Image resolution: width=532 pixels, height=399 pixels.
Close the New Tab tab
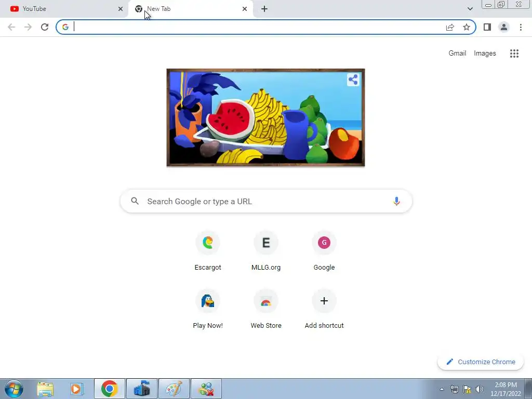pyautogui.click(x=245, y=9)
